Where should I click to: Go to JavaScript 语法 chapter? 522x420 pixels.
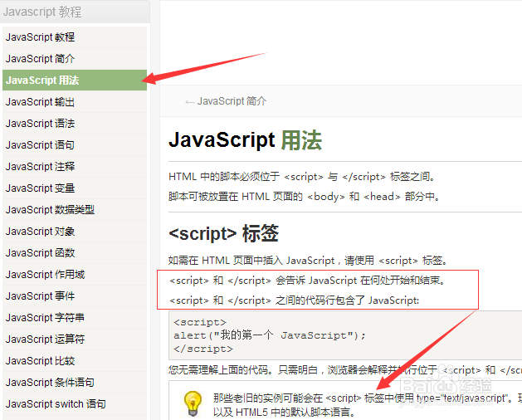pos(75,124)
